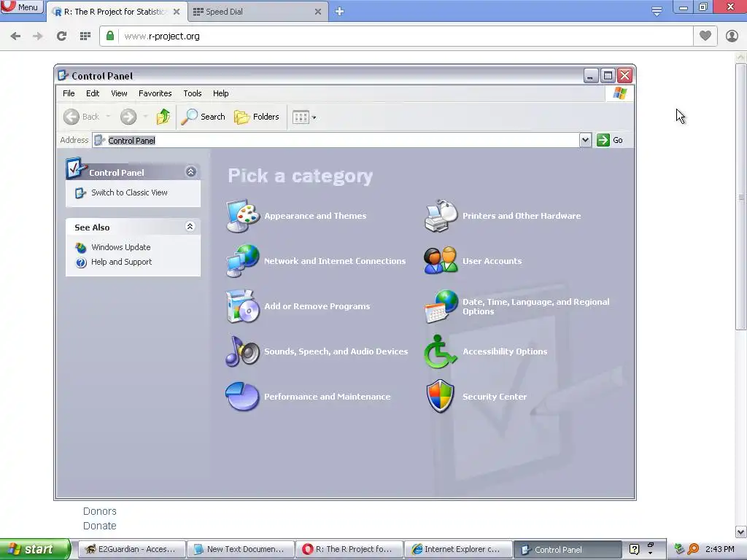Click Opera tab menu icon
747x560 pixels.
tap(657, 11)
